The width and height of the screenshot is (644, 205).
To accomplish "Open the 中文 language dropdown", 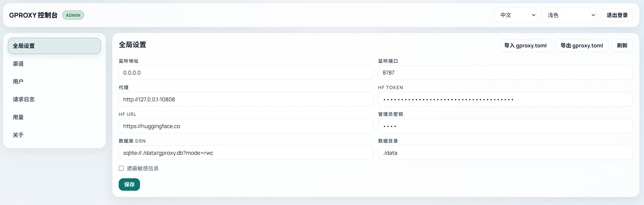I will [x=515, y=15].
